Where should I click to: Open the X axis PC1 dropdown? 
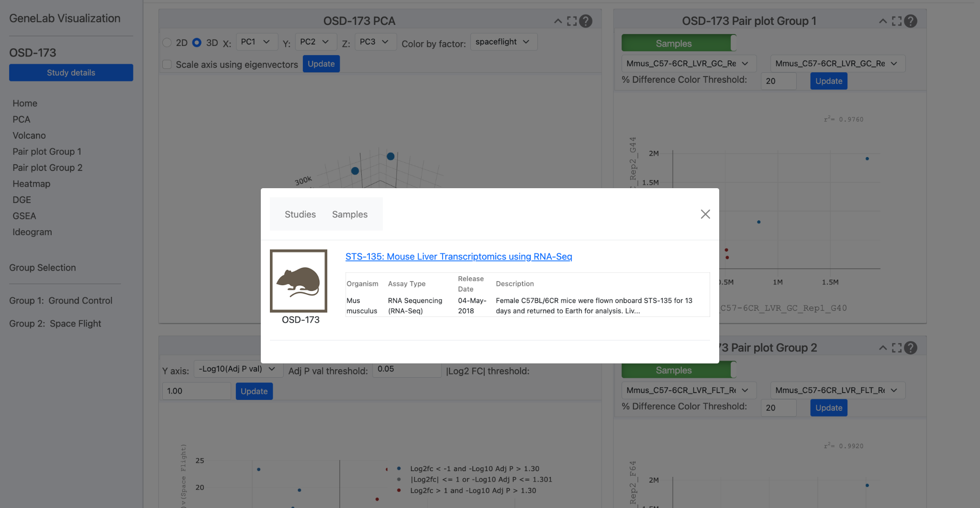(255, 42)
